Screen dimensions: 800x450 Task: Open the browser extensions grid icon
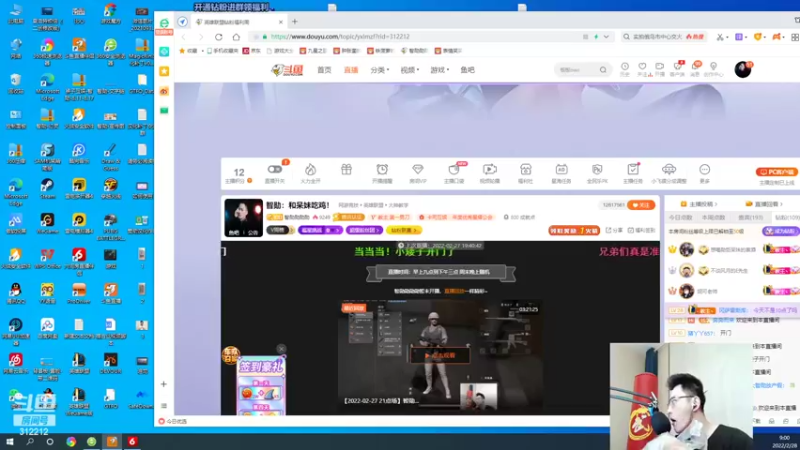tap(795, 37)
